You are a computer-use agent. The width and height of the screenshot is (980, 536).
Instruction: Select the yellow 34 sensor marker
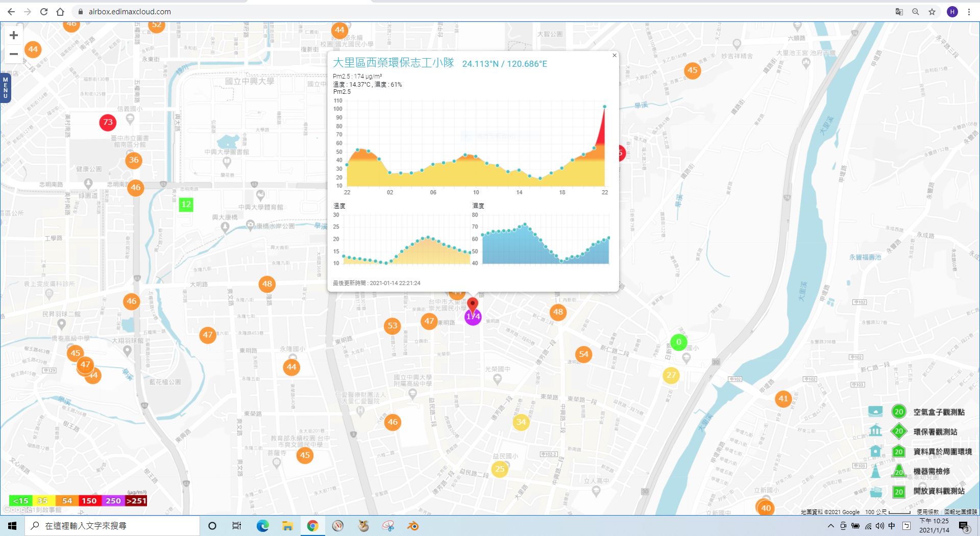(521, 422)
